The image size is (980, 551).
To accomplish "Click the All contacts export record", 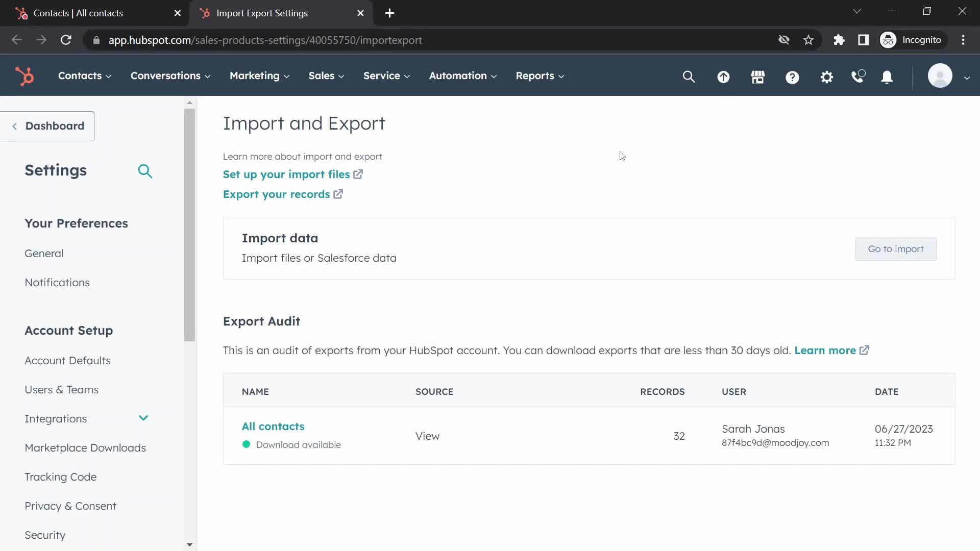I will coord(273,426).
